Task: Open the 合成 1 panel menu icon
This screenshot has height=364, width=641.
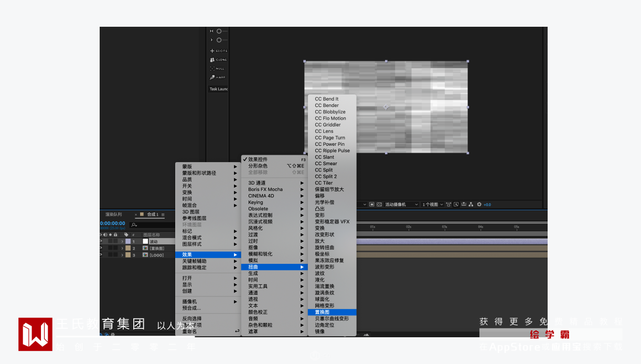Action: point(163,215)
